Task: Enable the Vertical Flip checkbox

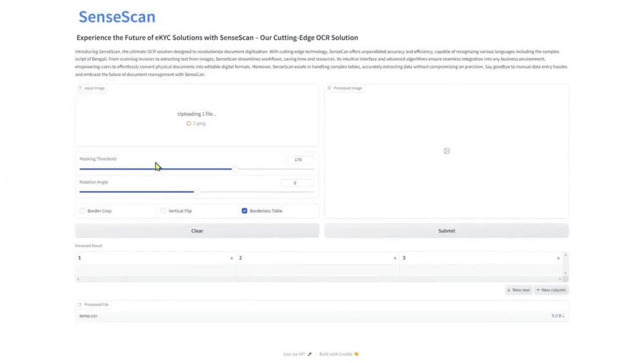Action: (163, 210)
